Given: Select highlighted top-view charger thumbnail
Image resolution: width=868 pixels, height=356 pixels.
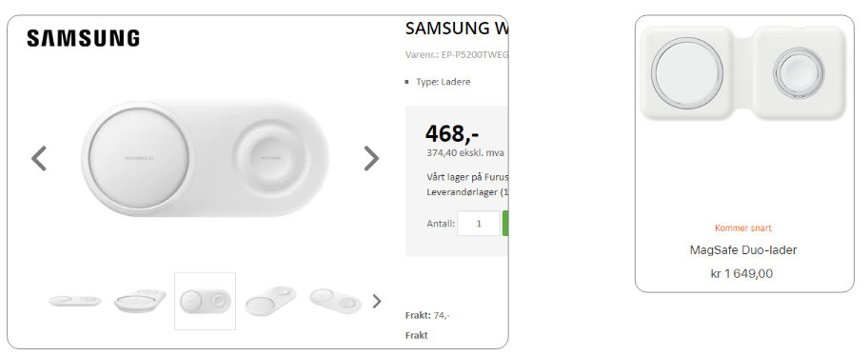Looking at the screenshot, I should click(x=205, y=301).
